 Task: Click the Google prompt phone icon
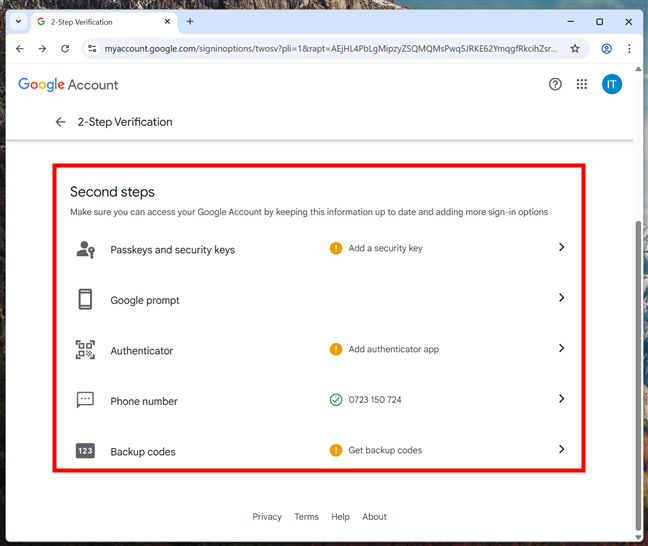(85, 299)
